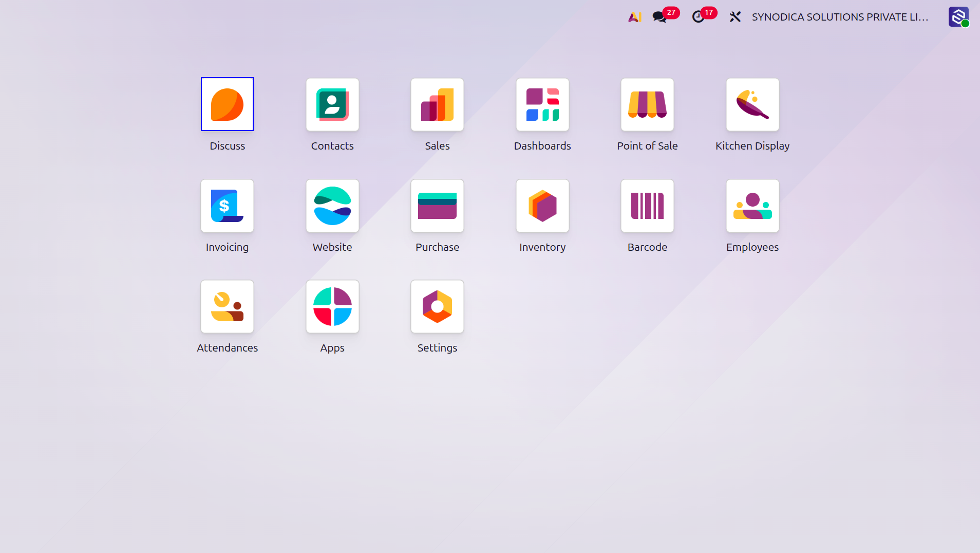Open the Discuss app icon
Screen dimensions: 980x553
pos(227,104)
